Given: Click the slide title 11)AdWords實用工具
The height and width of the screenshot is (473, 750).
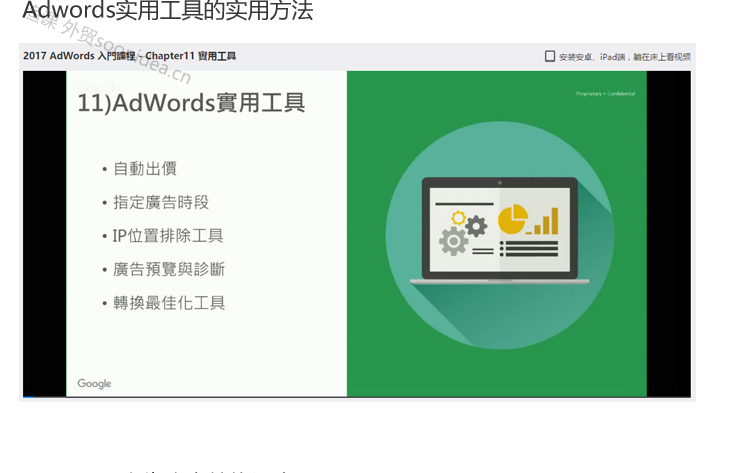Looking at the screenshot, I should tap(191, 103).
